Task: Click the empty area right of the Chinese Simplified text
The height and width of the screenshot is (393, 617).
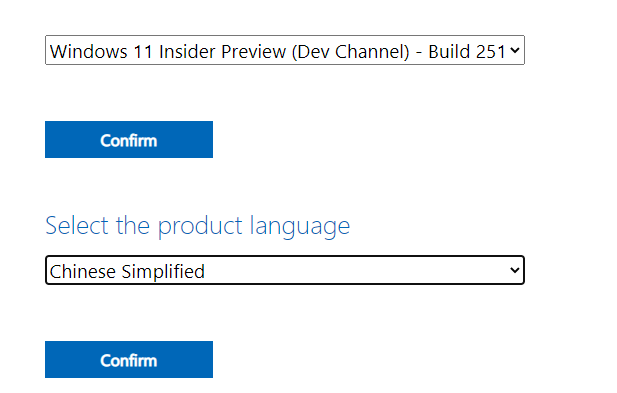Action: 356,271
